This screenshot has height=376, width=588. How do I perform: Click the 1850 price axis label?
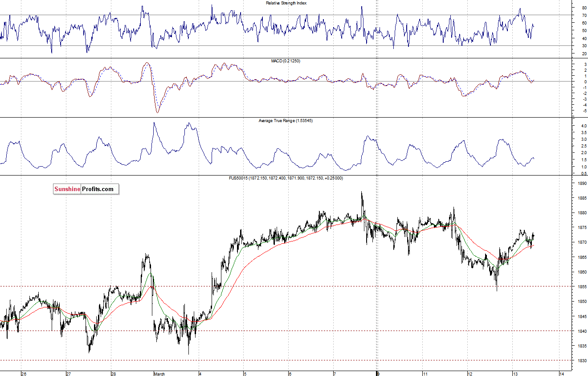tap(582, 302)
